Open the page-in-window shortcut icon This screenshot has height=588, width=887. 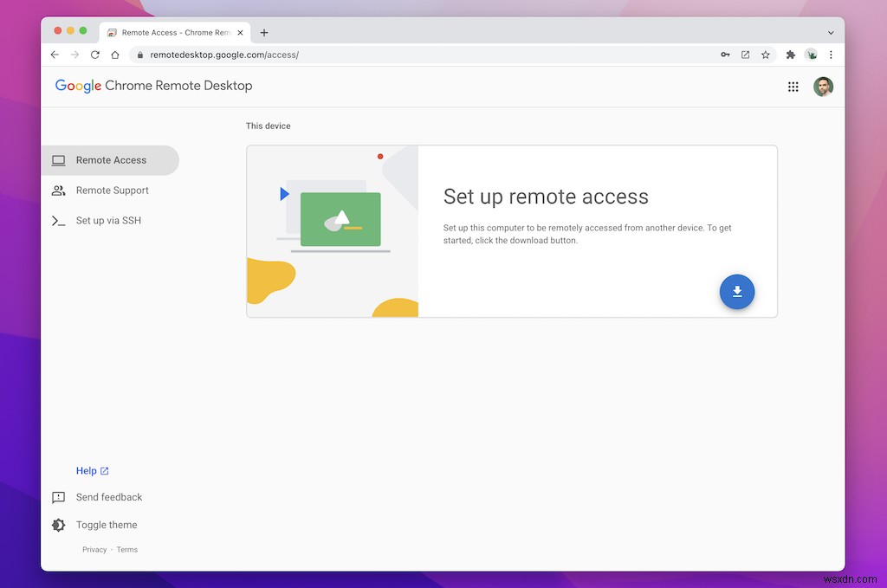[x=745, y=55]
